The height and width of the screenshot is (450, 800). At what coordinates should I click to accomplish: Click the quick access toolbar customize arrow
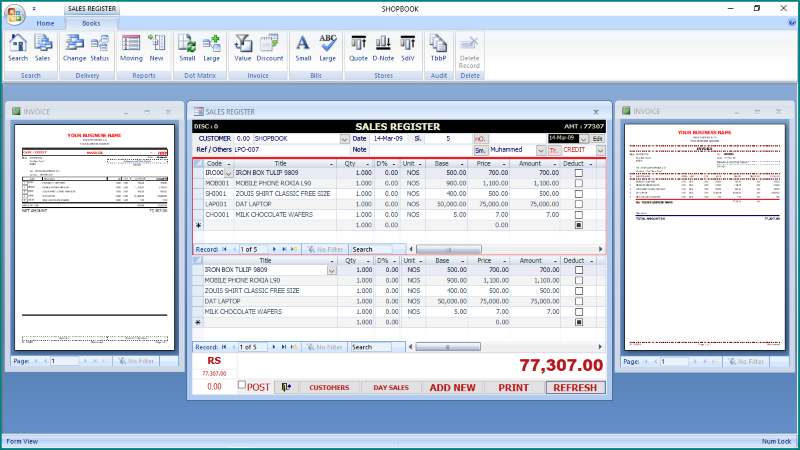[34, 9]
